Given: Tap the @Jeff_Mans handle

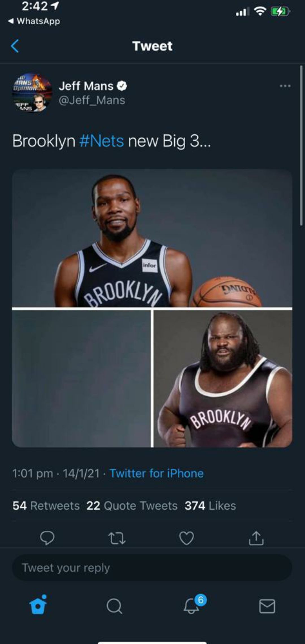Looking at the screenshot, I should pos(92,100).
